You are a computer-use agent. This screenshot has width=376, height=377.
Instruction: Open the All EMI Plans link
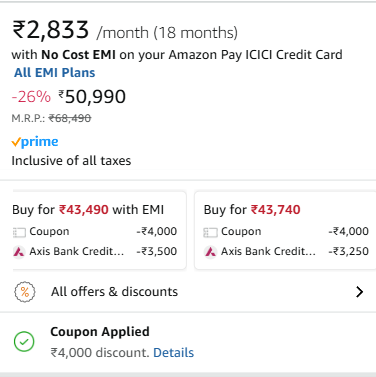click(54, 73)
